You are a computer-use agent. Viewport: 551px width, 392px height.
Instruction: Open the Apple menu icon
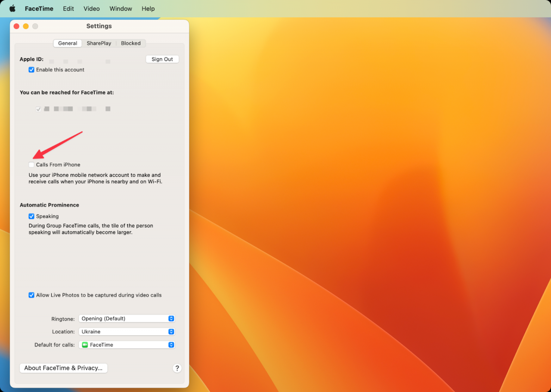(12, 9)
